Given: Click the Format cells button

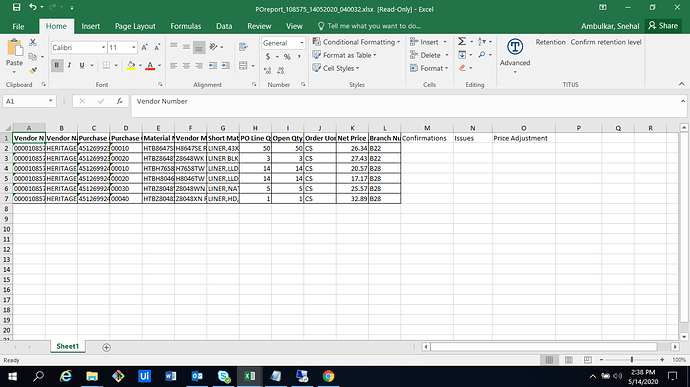Looking at the screenshot, I should click(429, 68).
